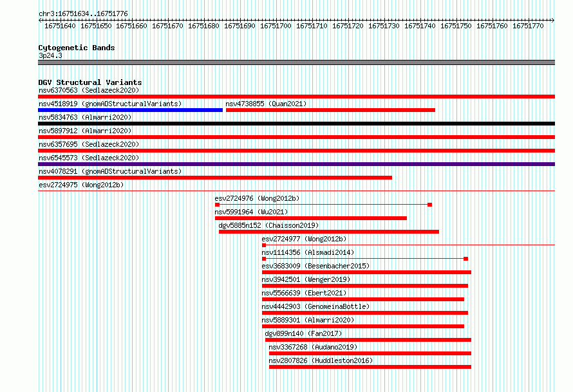Image resolution: width=573 pixels, height=392 pixels.
Task: Click esv2724977 (Wong2012b) variant label
Action: [304, 239]
